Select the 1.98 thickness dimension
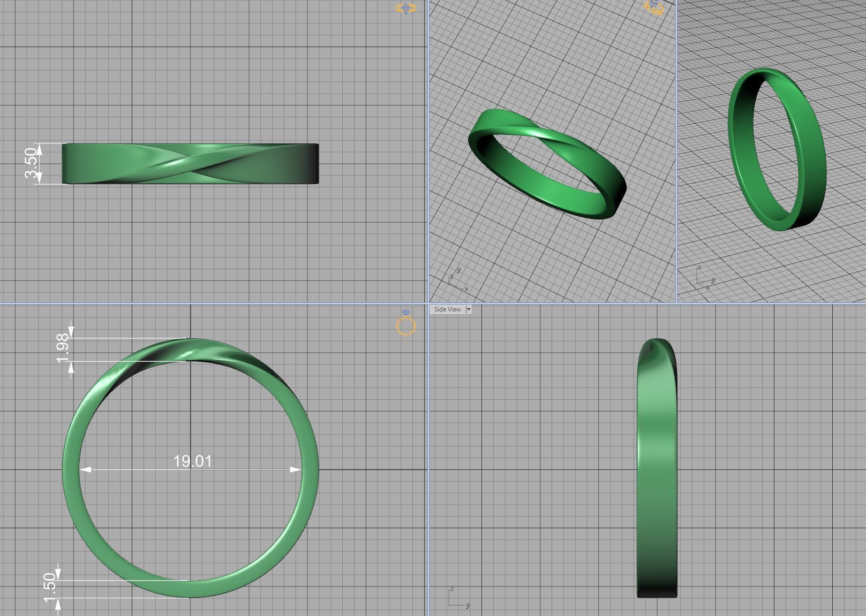Screen dimensions: 866x616 (x=63, y=348)
